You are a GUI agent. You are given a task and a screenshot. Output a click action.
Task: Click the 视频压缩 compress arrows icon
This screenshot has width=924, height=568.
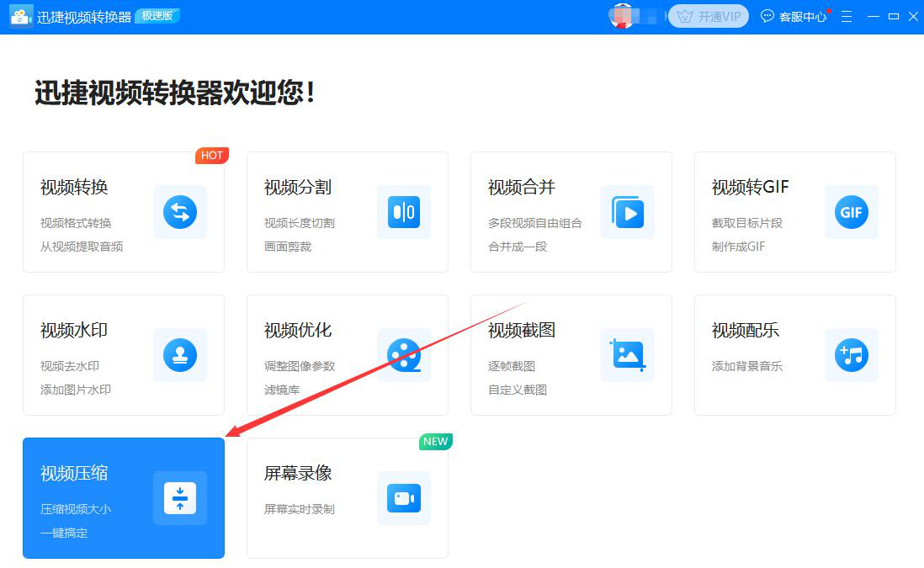click(x=180, y=498)
